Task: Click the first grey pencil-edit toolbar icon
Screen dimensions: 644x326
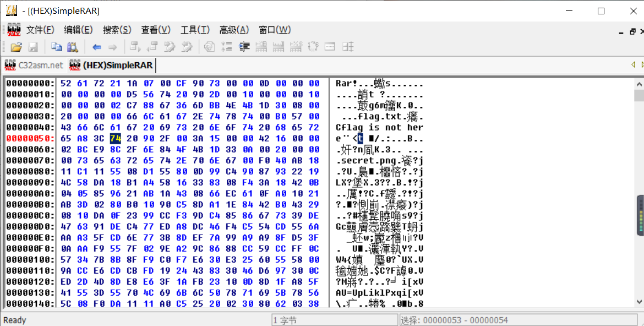Action: coord(170,47)
